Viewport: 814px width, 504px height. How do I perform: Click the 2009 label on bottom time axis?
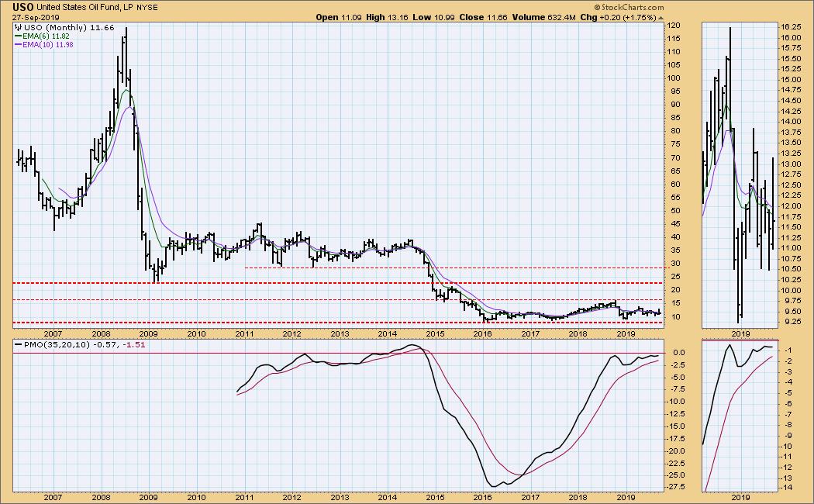[148, 496]
